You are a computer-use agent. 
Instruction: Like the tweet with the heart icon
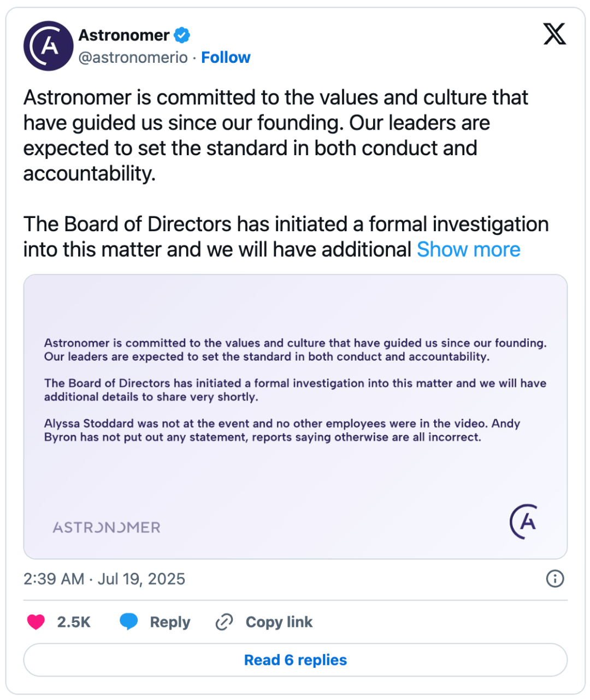(36, 622)
